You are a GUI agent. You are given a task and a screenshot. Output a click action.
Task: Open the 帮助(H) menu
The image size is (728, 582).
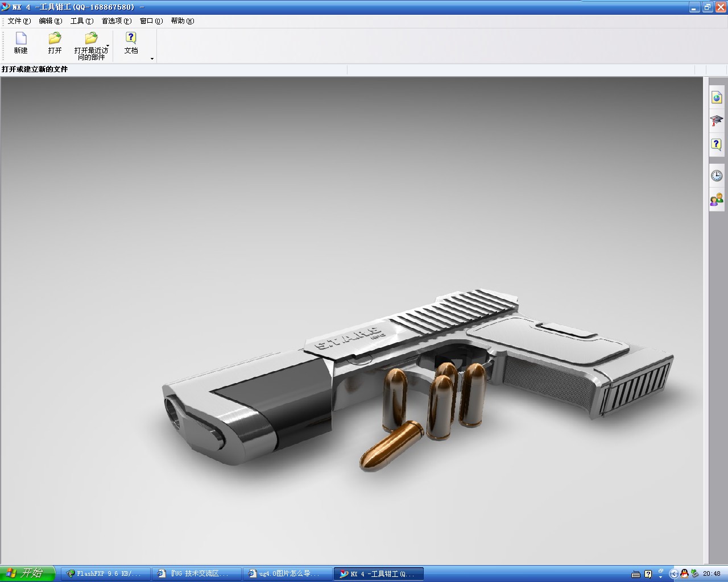coord(183,21)
